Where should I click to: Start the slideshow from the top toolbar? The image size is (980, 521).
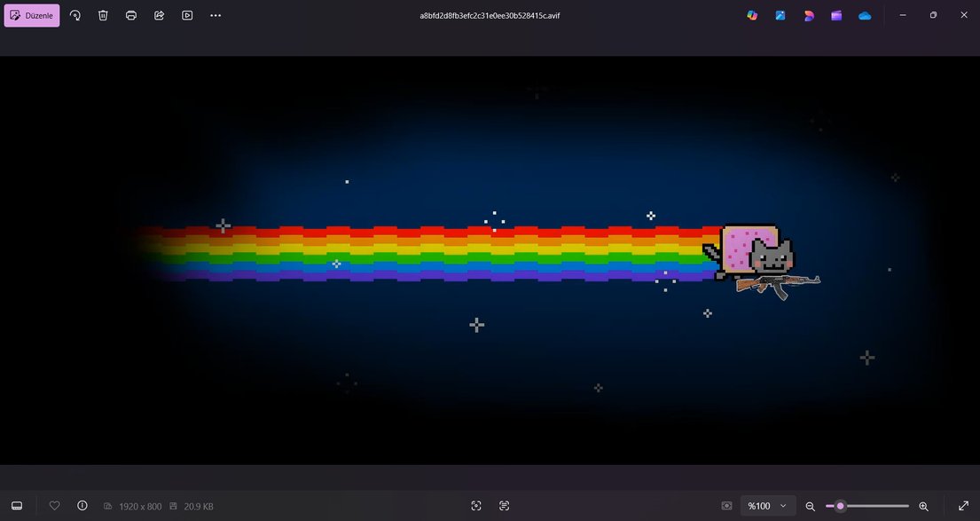click(187, 16)
